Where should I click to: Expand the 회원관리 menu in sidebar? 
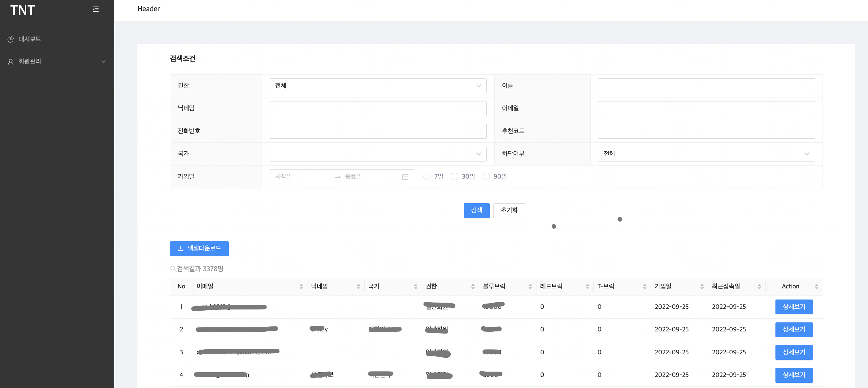point(103,61)
